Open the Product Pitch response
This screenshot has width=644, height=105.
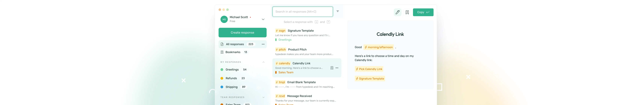(x=307, y=52)
